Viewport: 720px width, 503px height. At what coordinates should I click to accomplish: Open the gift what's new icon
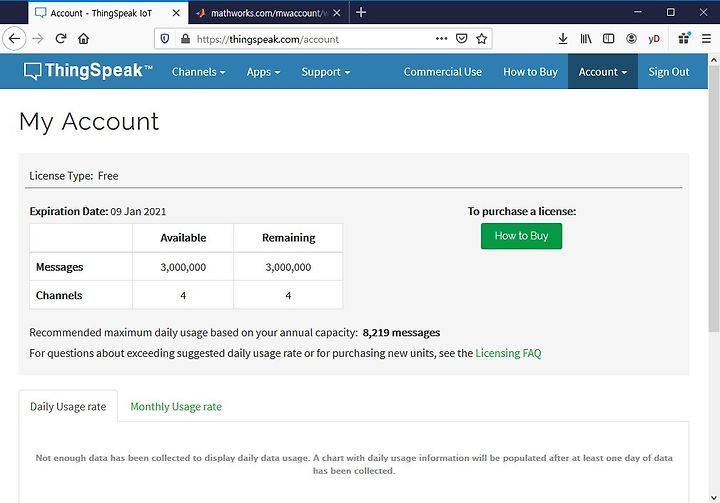(x=684, y=39)
